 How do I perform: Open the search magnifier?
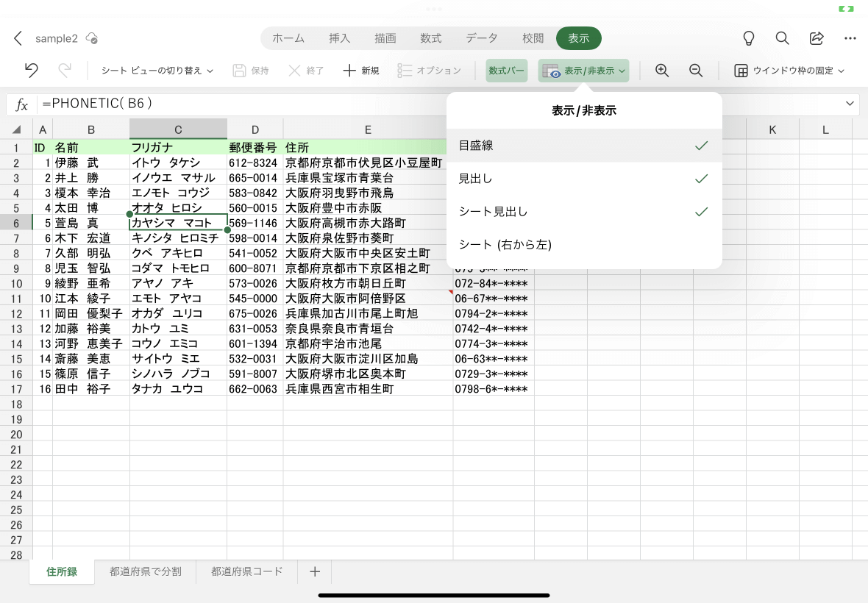(x=782, y=38)
